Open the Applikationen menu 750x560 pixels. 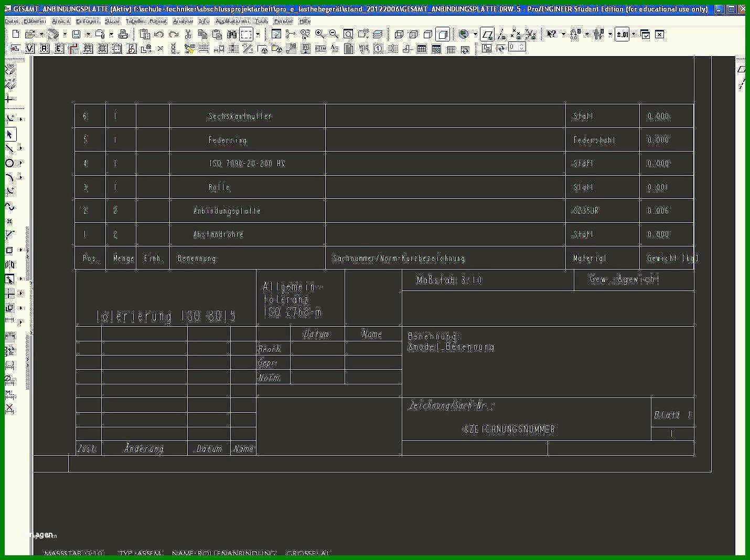coord(232,21)
